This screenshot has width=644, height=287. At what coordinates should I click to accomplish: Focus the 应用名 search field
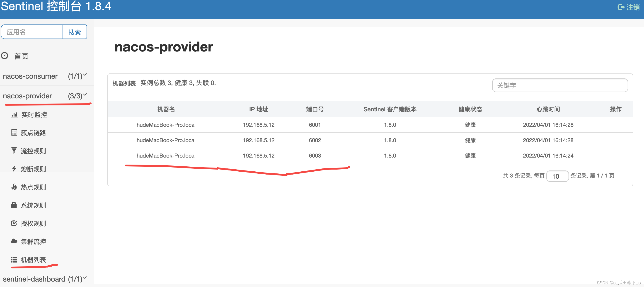(32, 32)
